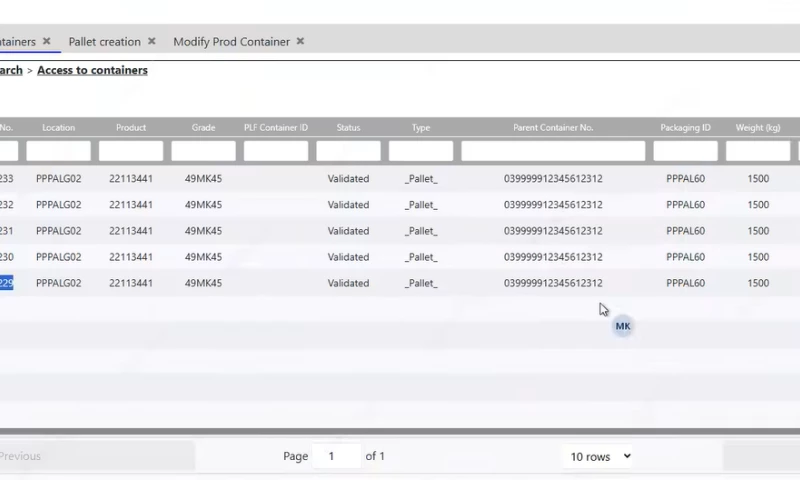Switch to the Pallet creation tab
This screenshot has height=480, width=800.
pyautogui.click(x=105, y=42)
